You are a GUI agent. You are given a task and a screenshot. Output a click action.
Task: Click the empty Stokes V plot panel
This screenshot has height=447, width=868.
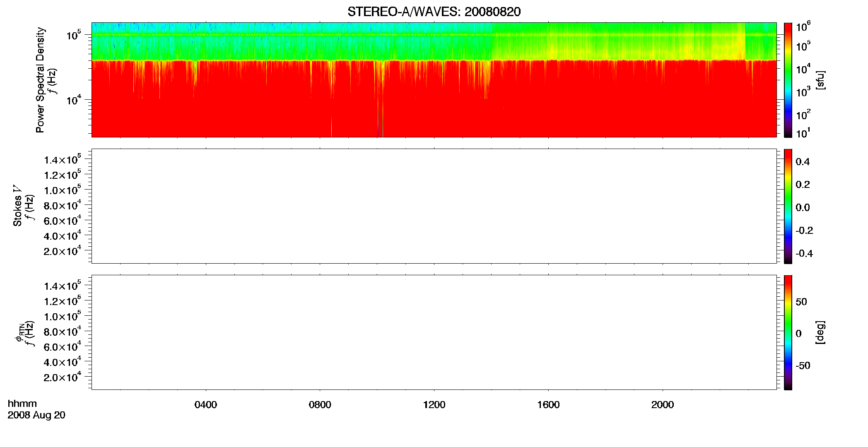434,206
